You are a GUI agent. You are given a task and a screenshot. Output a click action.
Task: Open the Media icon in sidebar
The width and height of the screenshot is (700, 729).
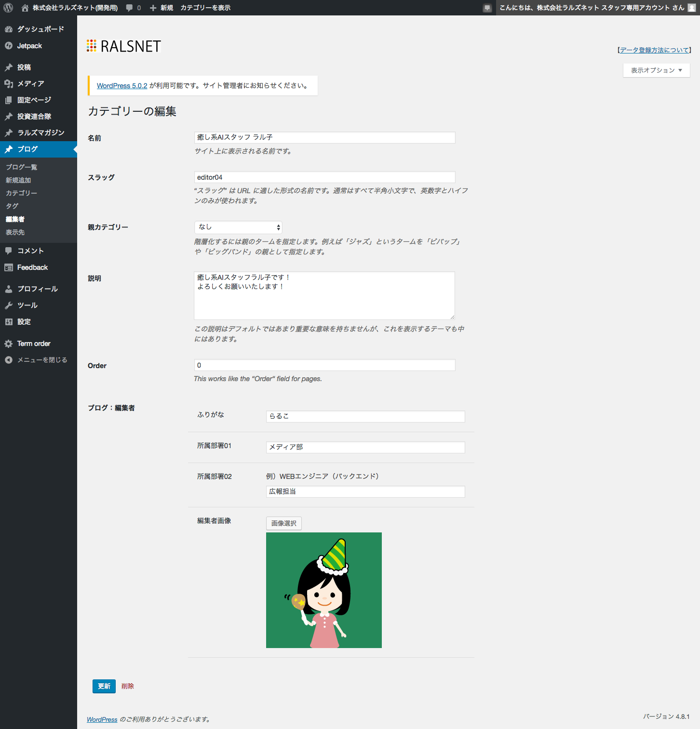point(9,84)
